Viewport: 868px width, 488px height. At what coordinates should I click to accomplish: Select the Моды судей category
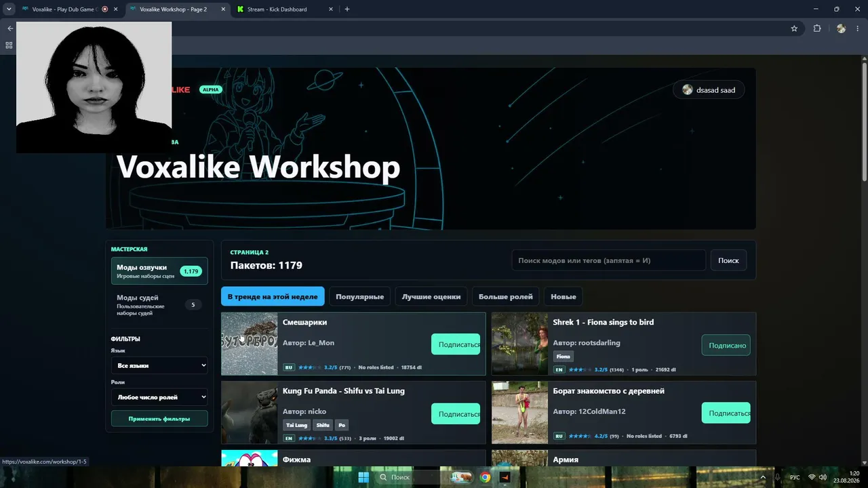159,305
